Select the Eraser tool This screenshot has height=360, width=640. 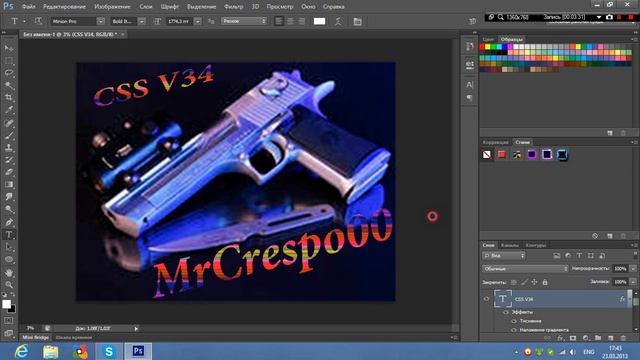[9, 172]
